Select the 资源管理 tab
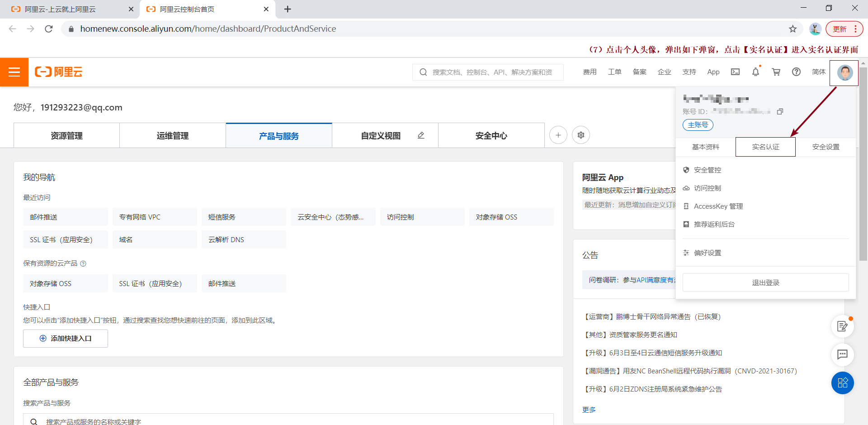 (66, 135)
